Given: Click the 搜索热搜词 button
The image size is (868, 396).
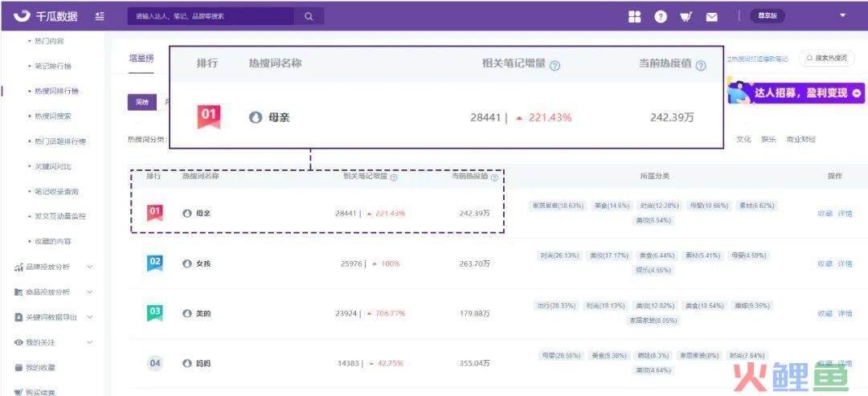Looking at the screenshot, I should (826, 59).
